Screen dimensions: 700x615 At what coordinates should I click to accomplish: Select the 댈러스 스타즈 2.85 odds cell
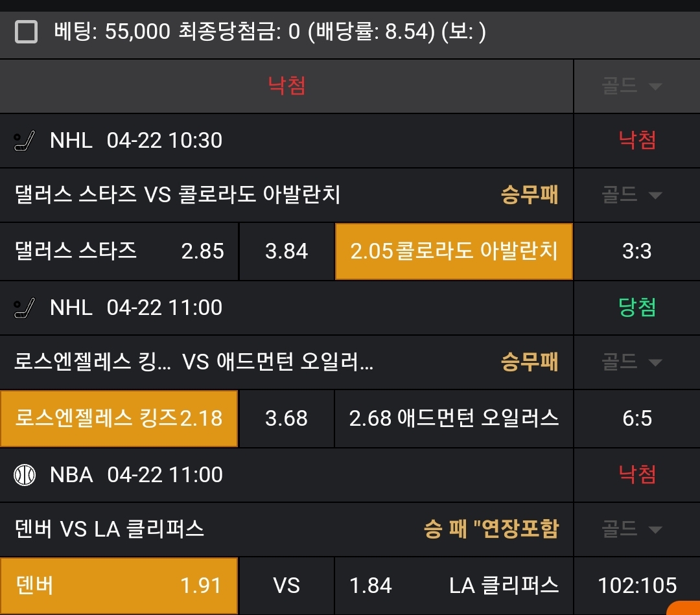[x=119, y=251]
